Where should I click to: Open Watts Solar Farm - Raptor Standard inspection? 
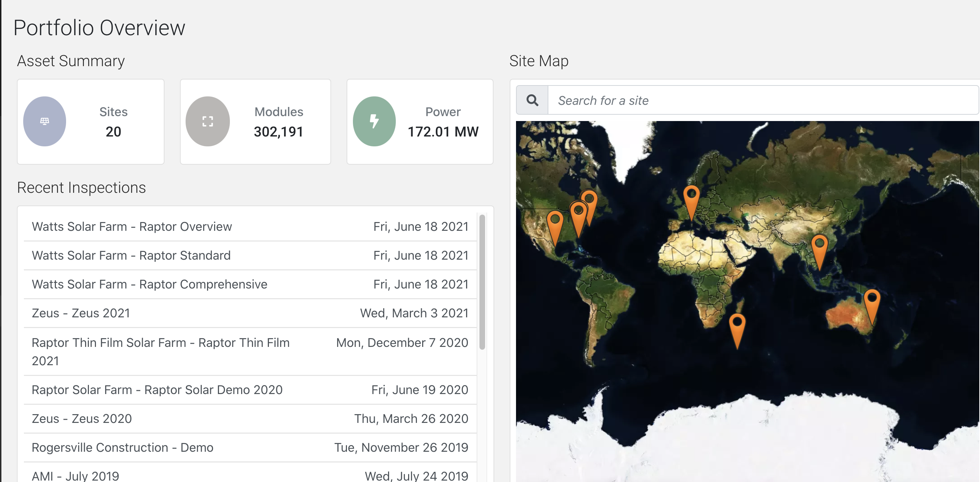[x=250, y=255]
